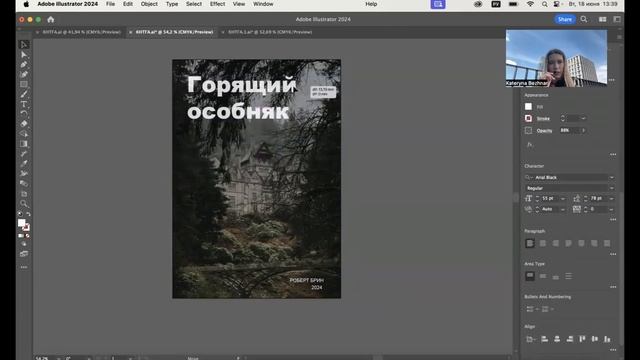
Task: Open leading 78 pt dropdown
Action: (x=611, y=198)
